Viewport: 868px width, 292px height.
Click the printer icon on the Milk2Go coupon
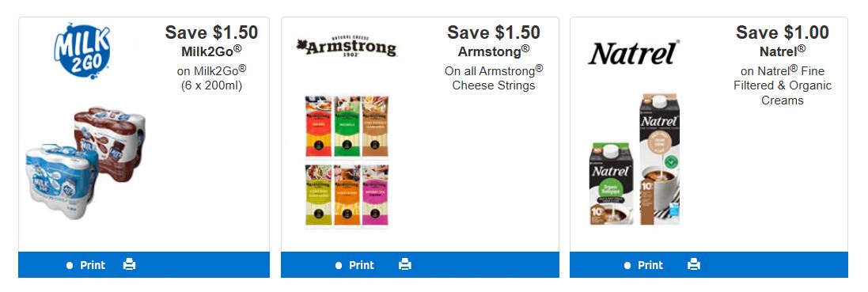(x=130, y=264)
